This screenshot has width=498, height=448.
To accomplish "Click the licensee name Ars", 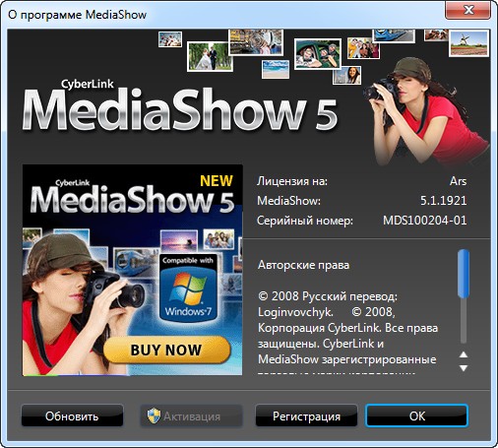I will 458,181.
